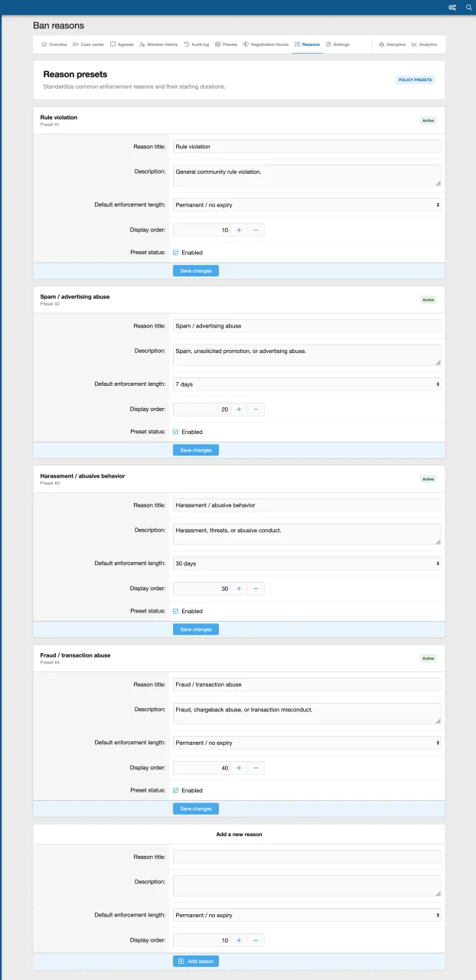476x980 pixels.
Task: Click the Display order value 20
Action: (202, 409)
